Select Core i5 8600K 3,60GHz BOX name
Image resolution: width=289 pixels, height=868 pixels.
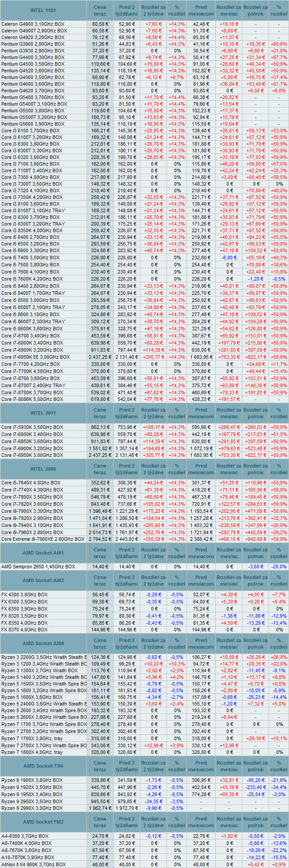pyautogui.click(x=32, y=329)
